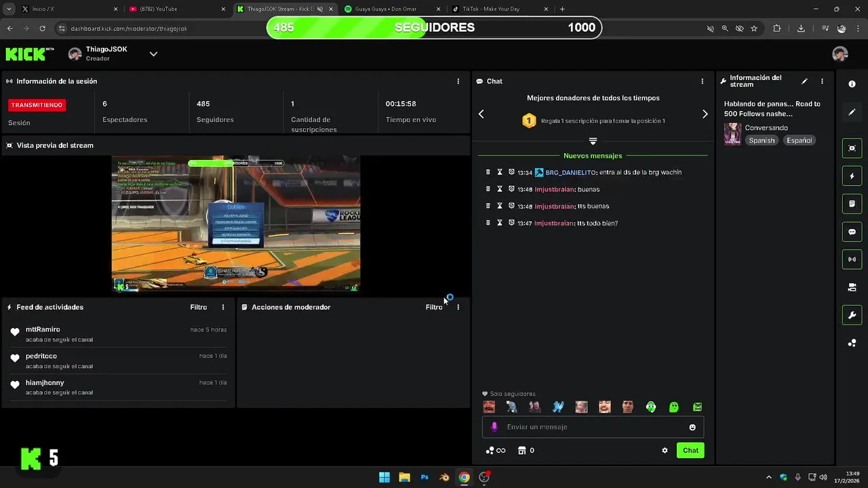Switch to the YouTube tab
The width and height of the screenshot is (868, 488).
(x=176, y=9)
